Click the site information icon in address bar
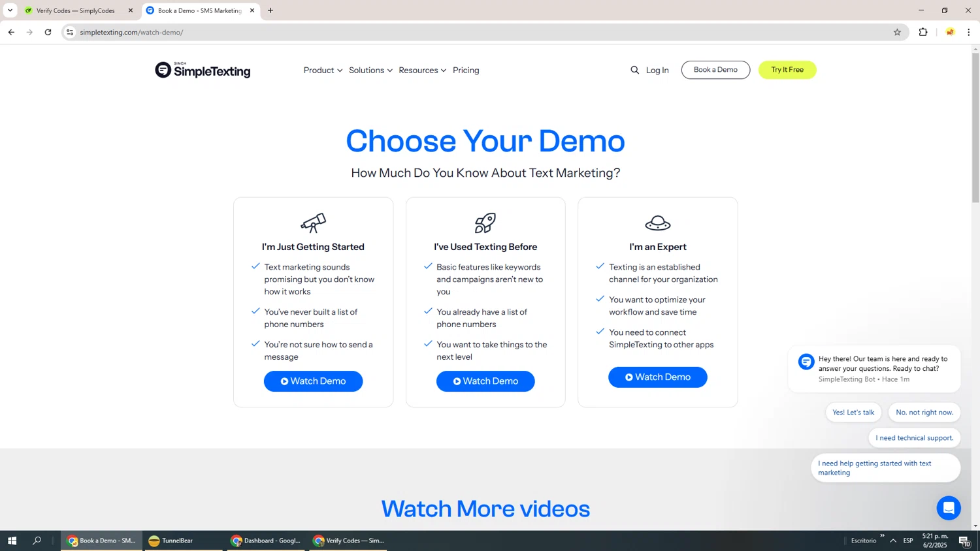This screenshot has width=980, height=551. click(70, 32)
